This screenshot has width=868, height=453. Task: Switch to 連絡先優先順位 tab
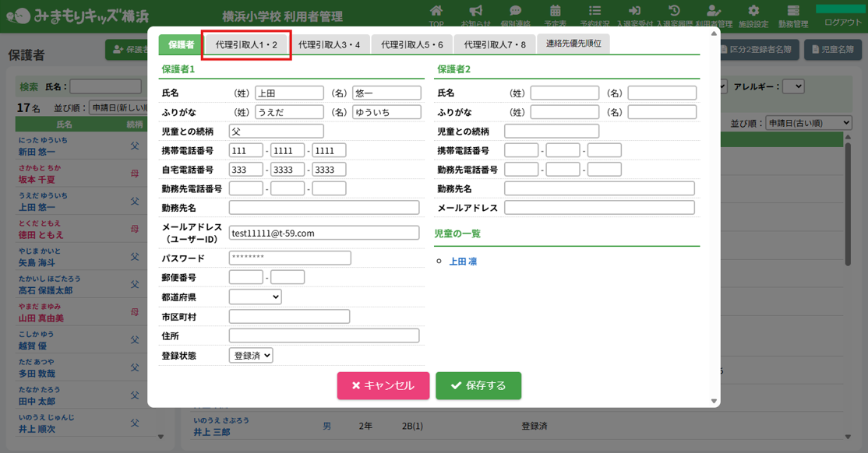pos(573,44)
